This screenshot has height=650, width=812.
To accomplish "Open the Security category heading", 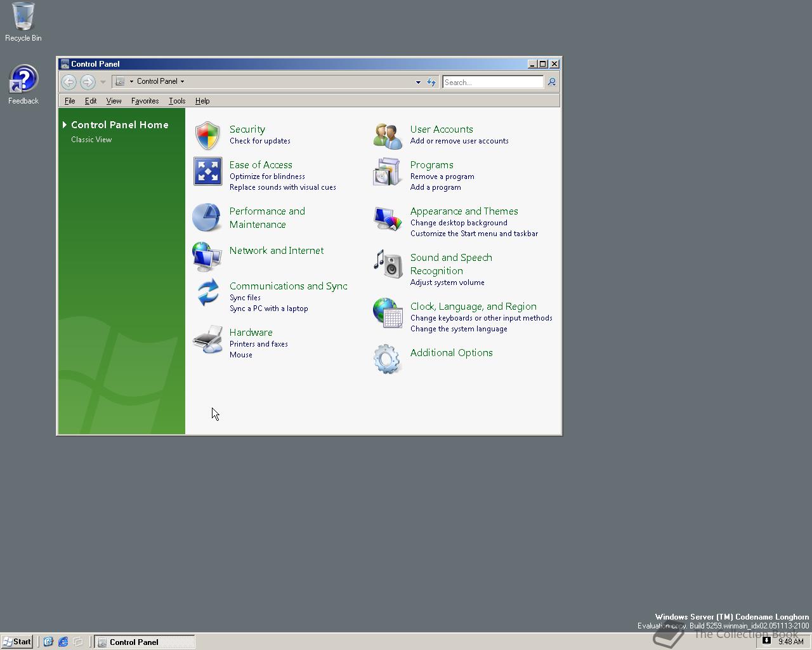I will [x=247, y=129].
